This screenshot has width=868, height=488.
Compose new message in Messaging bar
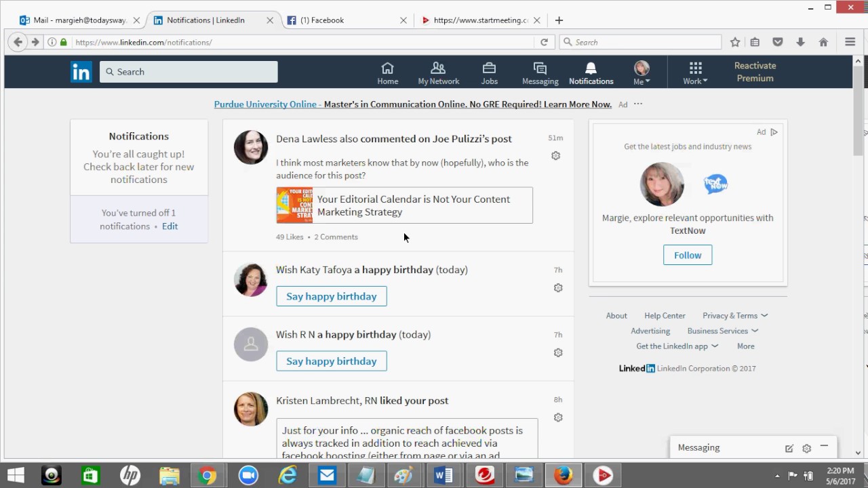pos(789,449)
